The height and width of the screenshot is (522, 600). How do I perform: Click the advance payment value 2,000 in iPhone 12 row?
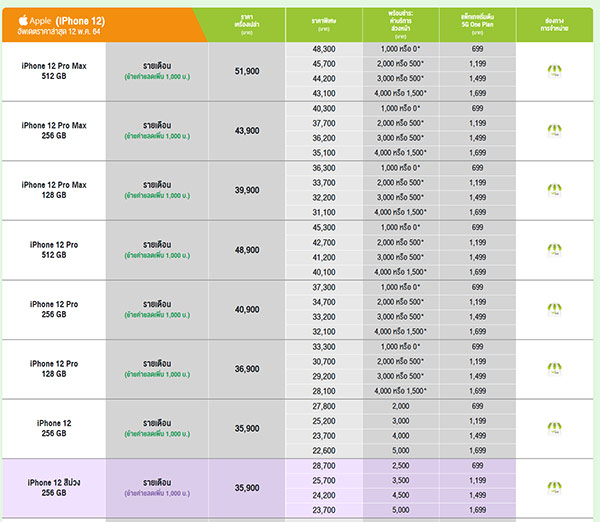click(401, 406)
